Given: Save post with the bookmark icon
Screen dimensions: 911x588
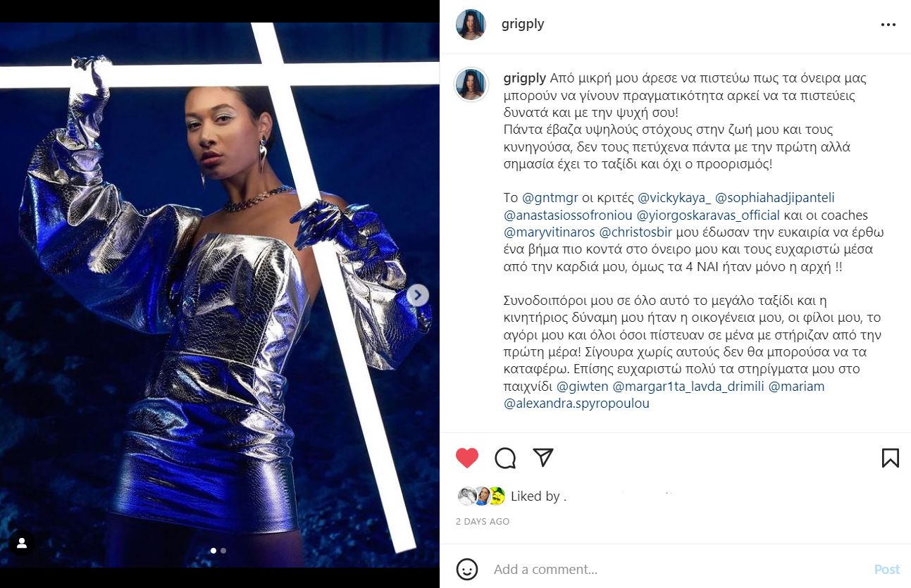Looking at the screenshot, I should [891, 458].
